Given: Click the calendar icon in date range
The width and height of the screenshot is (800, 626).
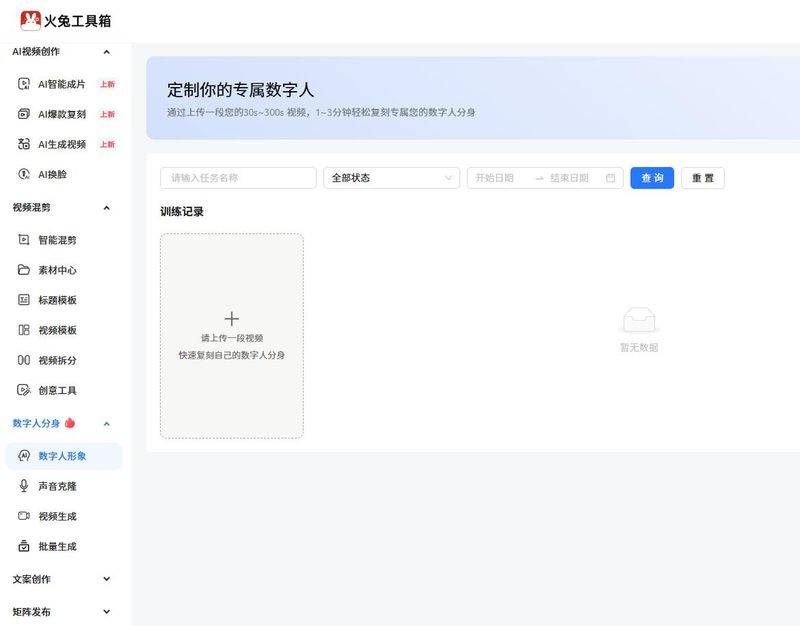Looking at the screenshot, I should pyautogui.click(x=610, y=178).
